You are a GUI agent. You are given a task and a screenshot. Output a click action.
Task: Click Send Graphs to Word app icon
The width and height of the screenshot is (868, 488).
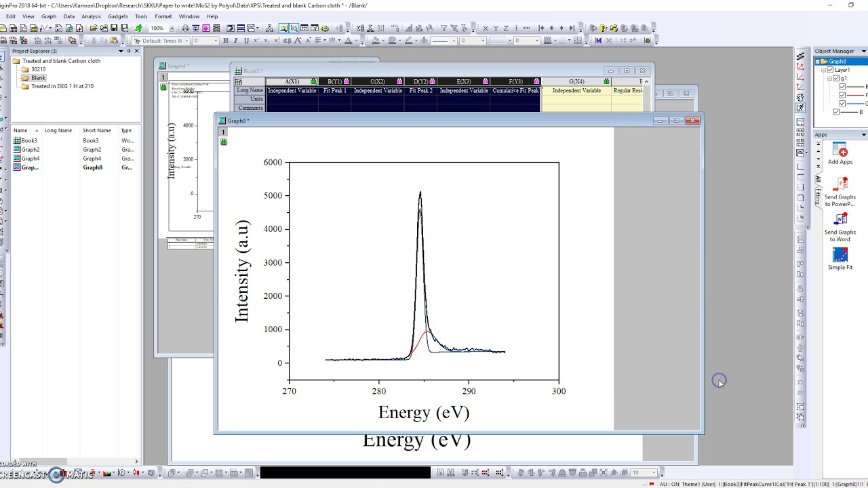pyautogui.click(x=840, y=220)
